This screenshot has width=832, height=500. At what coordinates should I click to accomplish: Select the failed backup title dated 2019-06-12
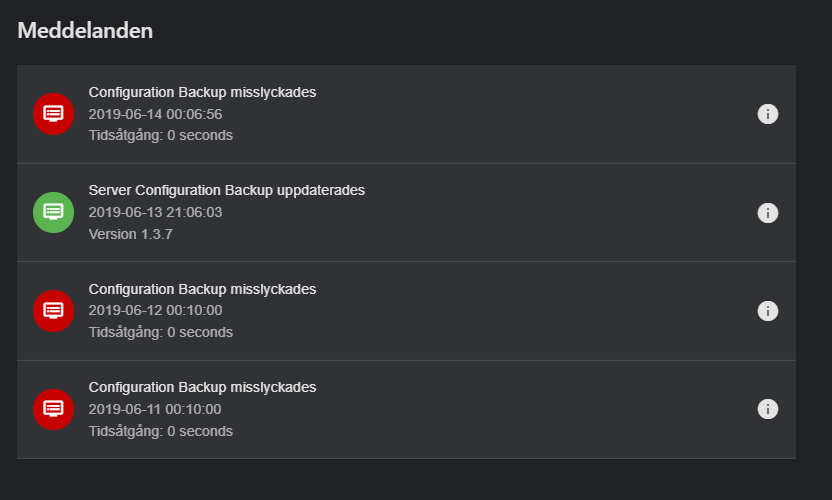[202, 289]
